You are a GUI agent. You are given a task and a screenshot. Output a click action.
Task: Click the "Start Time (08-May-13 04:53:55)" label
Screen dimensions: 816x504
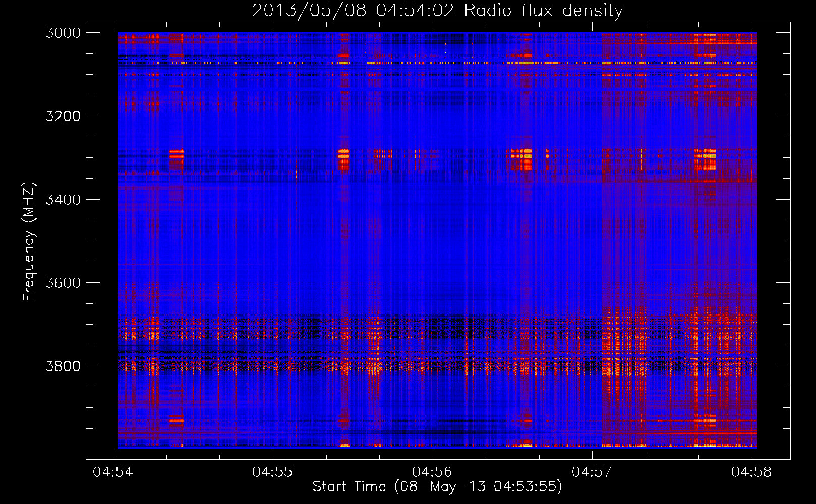(437, 487)
